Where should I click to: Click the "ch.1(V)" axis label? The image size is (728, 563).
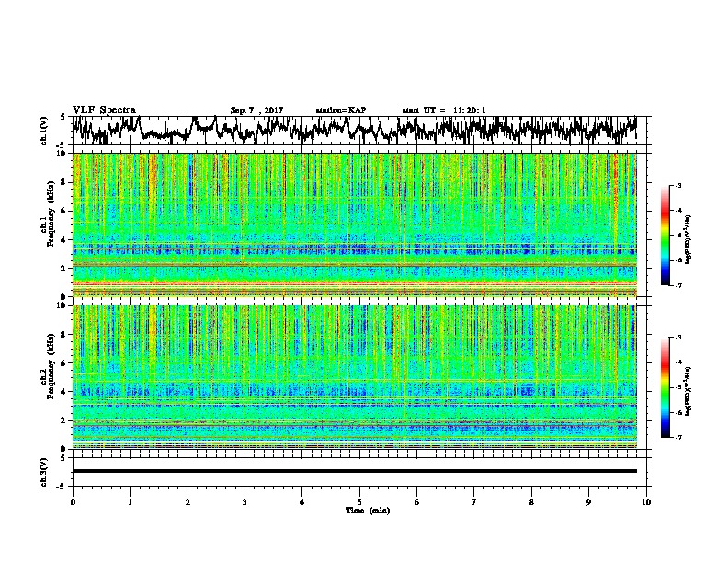click(x=43, y=131)
